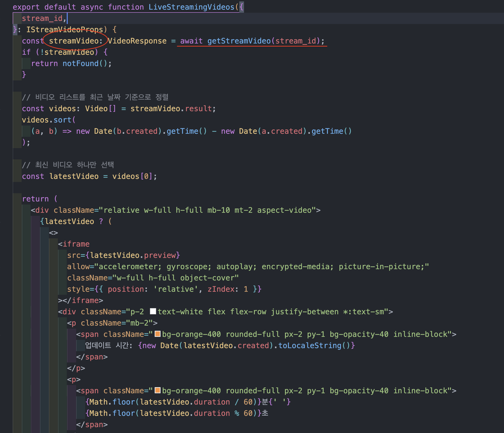Click the return keyword before the JSX
This screenshot has width=504, height=433.
click(x=35, y=199)
